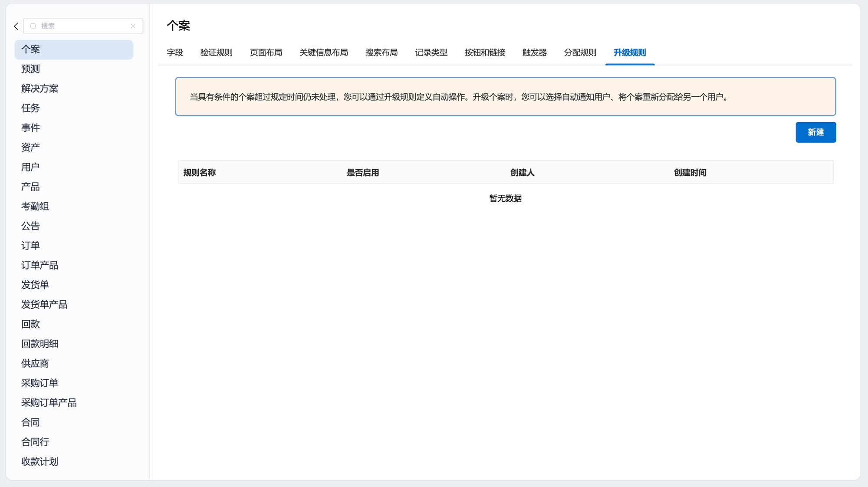The image size is (868, 487).
Task: Choose 收款计划 in the sidebar
Action: (39, 461)
